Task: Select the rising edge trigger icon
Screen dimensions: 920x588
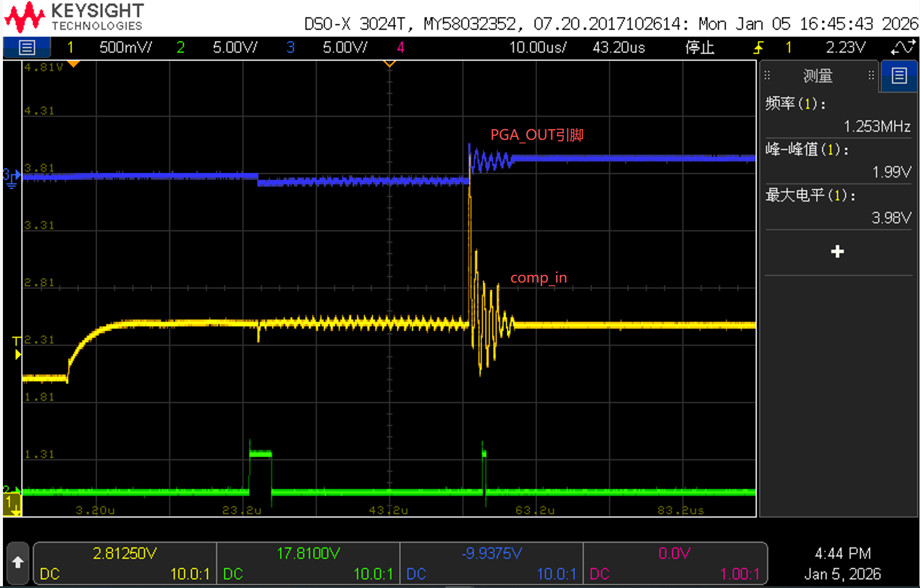Action: tap(758, 48)
